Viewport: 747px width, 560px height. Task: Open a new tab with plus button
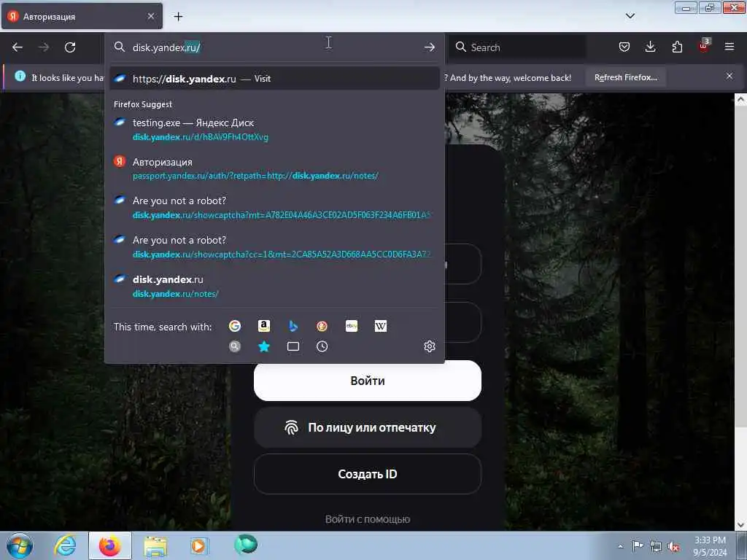[x=178, y=17]
